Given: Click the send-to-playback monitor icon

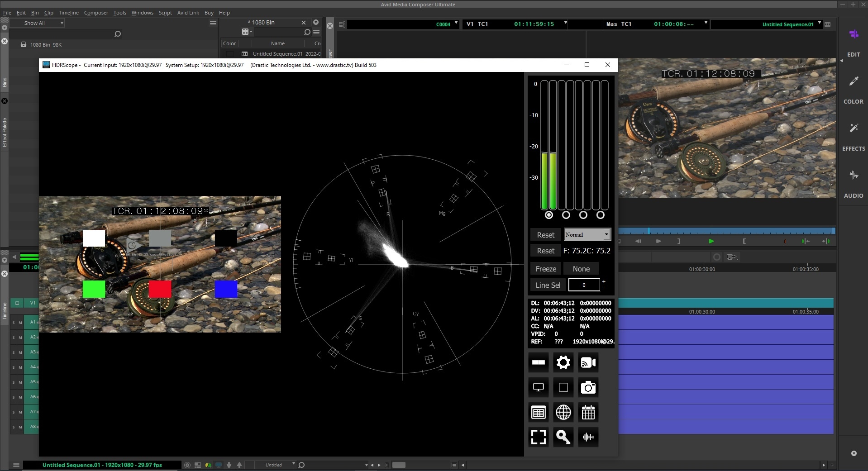Looking at the screenshot, I should [x=732, y=257].
